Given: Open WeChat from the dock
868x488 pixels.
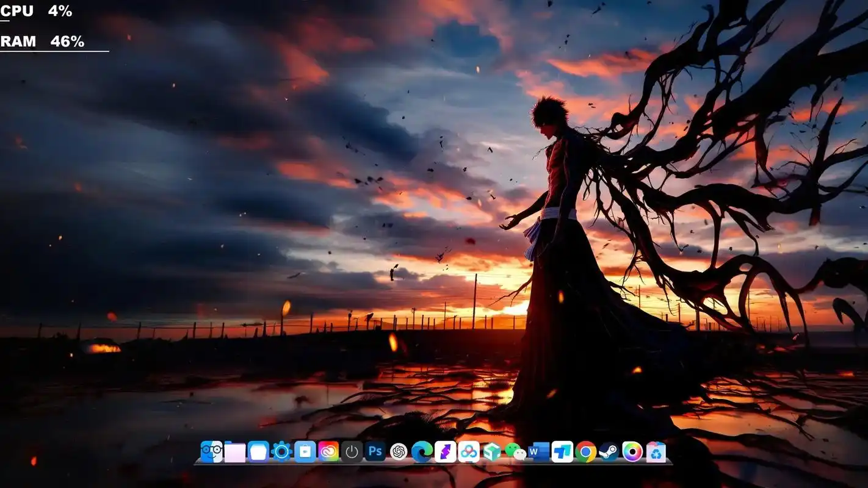Looking at the screenshot, I should pos(516,452).
